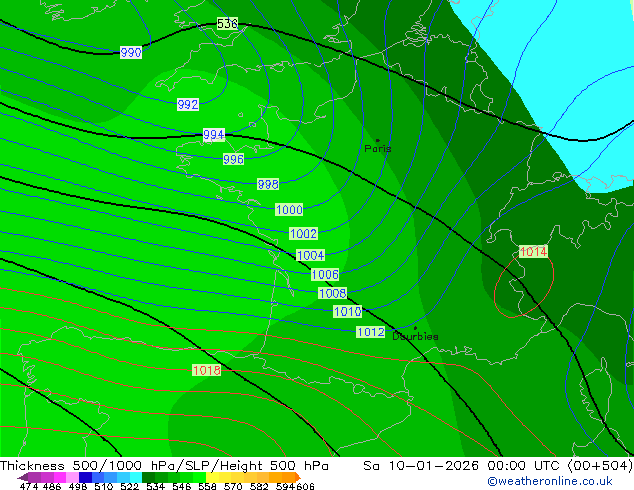The width and height of the screenshot is (634, 490).
Task: Click the 534 legend value
Action: coord(155,486)
